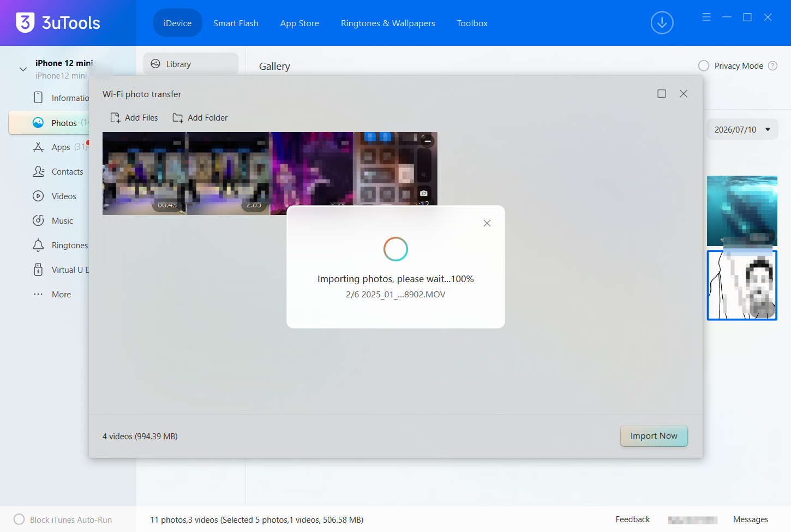
Task: Switch to the Smart Flash tab
Action: point(236,23)
